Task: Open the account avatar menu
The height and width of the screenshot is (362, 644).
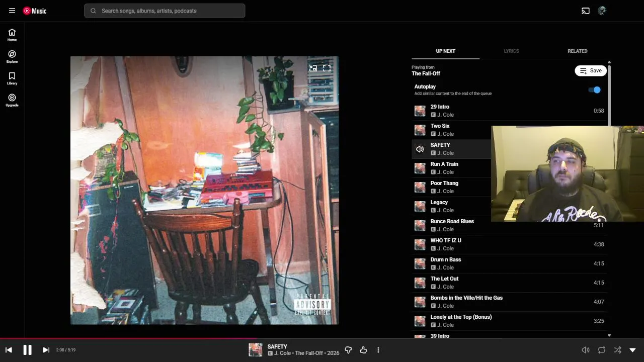Action: [x=602, y=11]
